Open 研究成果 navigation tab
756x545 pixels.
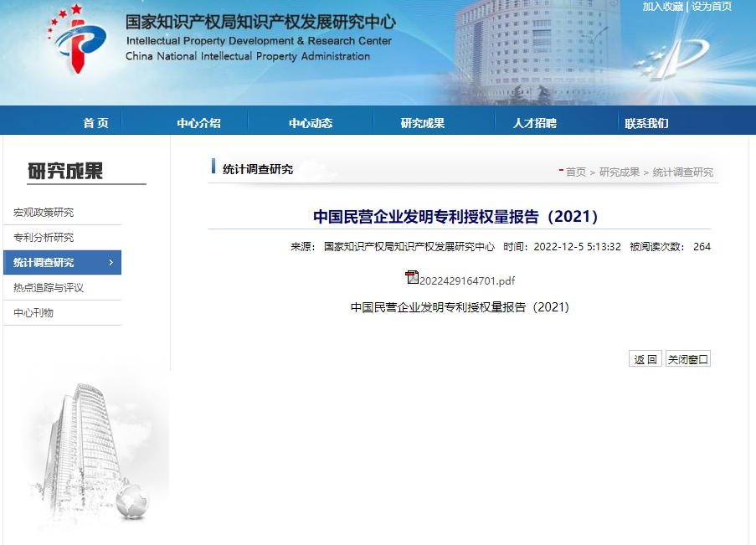pos(423,123)
